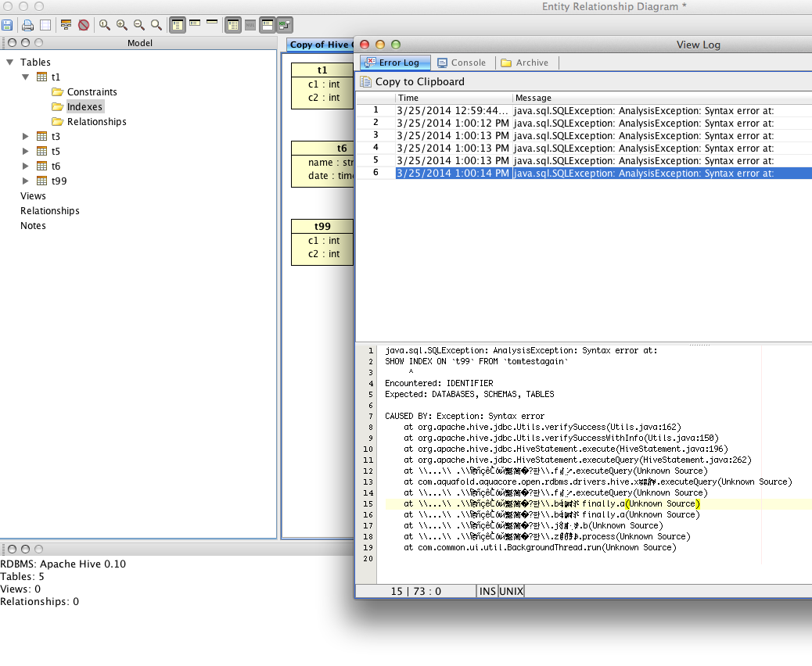Select top-level Relationships node in tree
The width and height of the screenshot is (812, 666).
(50, 211)
